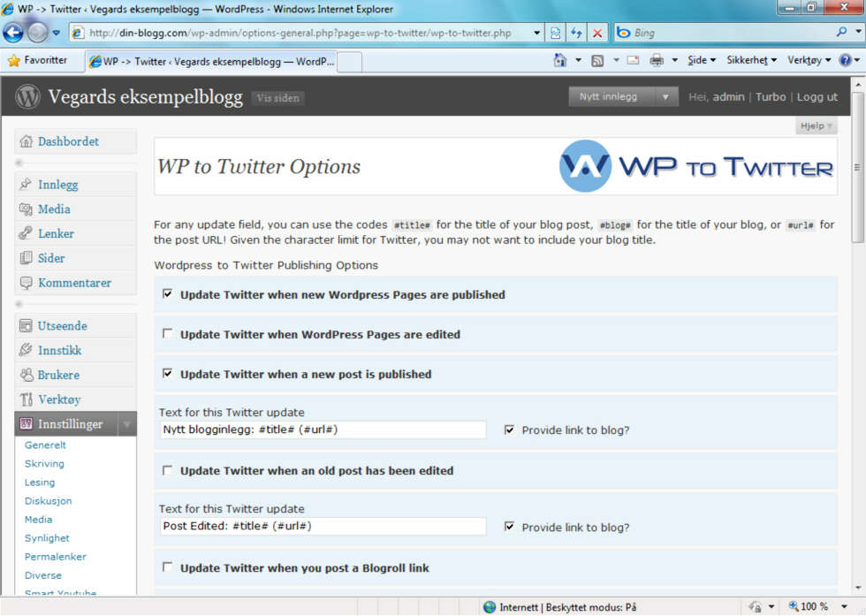Click the Kommentarer speech bubble icon

point(26,283)
